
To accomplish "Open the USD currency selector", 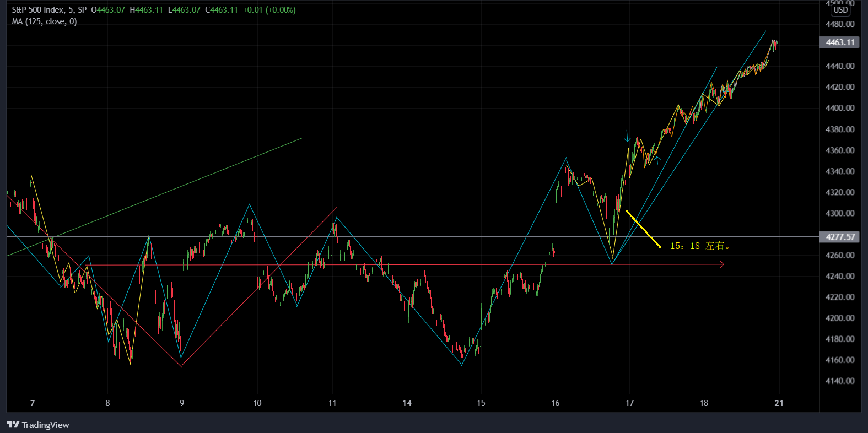I will pyautogui.click(x=840, y=10).
